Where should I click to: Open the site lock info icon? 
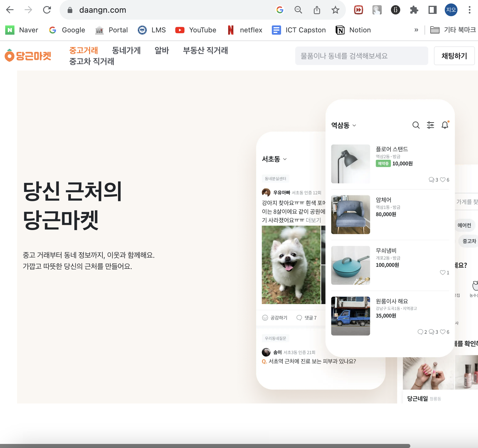70,10
